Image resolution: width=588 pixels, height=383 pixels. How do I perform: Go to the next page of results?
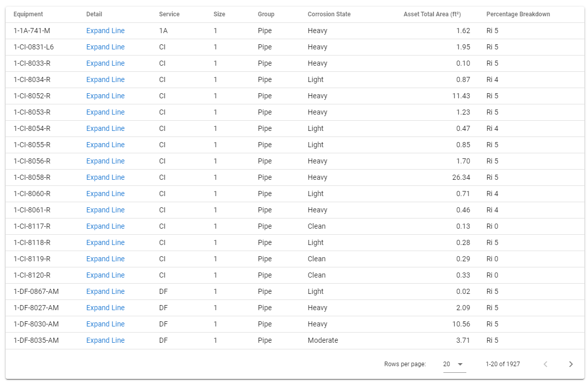pos(571,364)
